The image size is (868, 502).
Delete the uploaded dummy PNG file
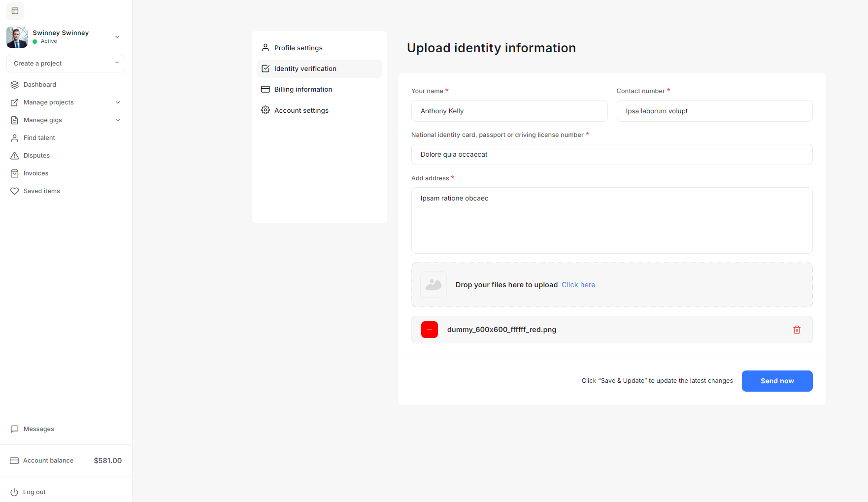(x=797, y=330)
